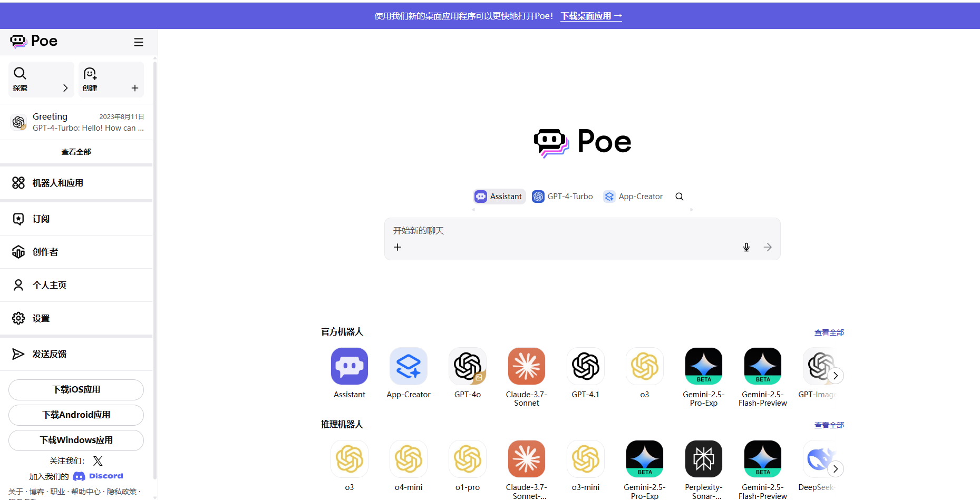Click the 关于 footer link
Screen dimensions: 980x500
(15, 492)
